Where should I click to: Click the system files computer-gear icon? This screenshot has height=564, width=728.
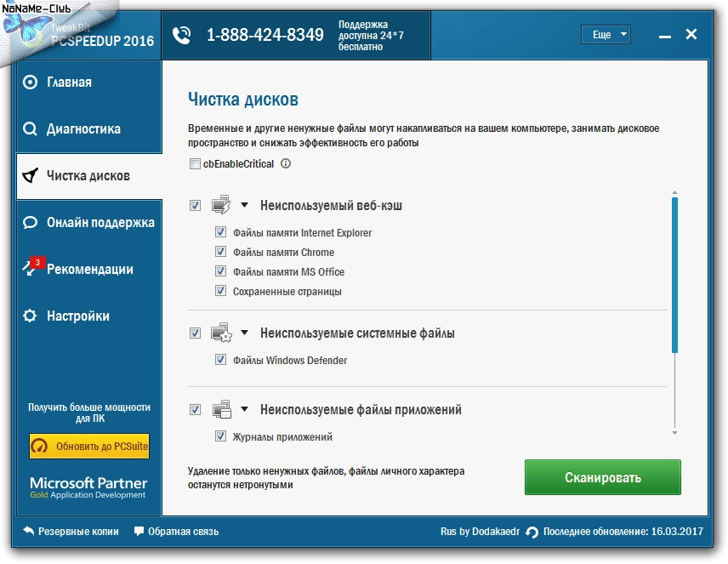click(x=221, y=333)
